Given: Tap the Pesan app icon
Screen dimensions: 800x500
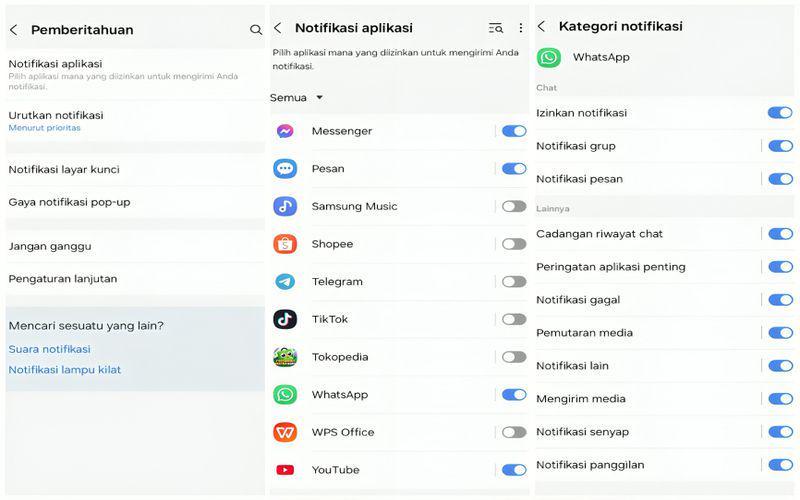Looking at the screenshot, I should point(285,169).
